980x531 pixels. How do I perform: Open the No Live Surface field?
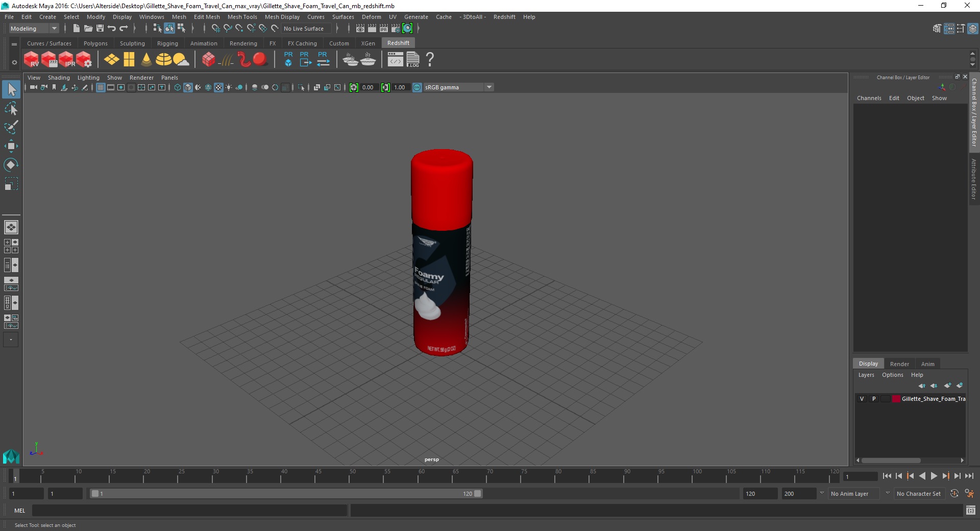[x=307, y=29]
